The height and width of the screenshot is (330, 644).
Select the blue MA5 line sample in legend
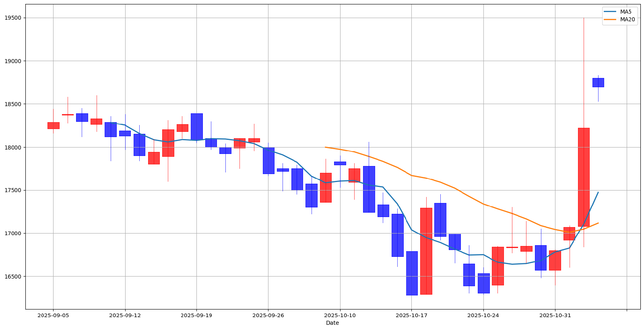[610, 12]
